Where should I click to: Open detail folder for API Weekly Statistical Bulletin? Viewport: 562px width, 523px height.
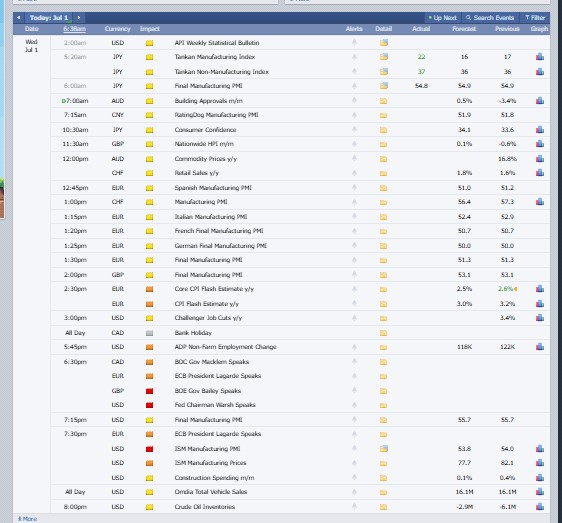tap(384, 43)
